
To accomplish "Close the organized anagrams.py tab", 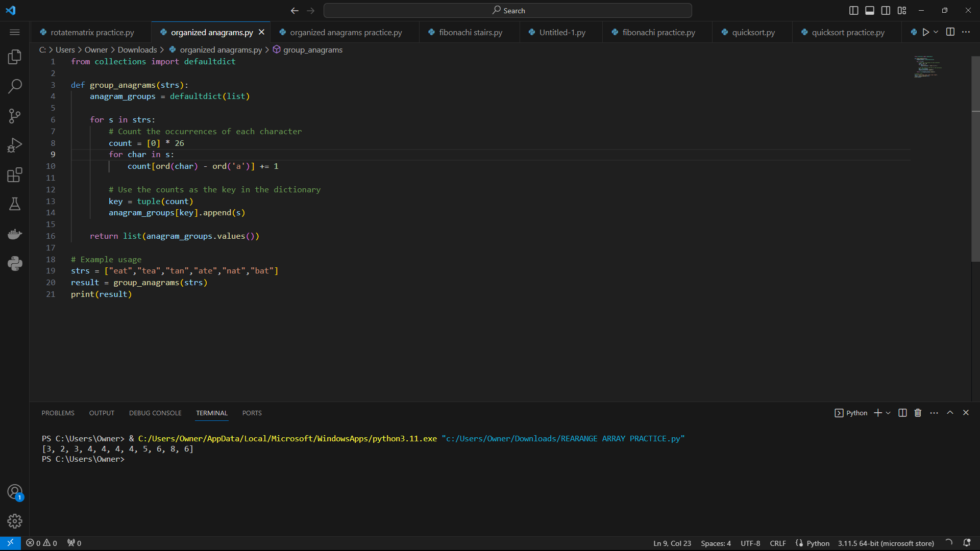I will (x=262, y=32).
